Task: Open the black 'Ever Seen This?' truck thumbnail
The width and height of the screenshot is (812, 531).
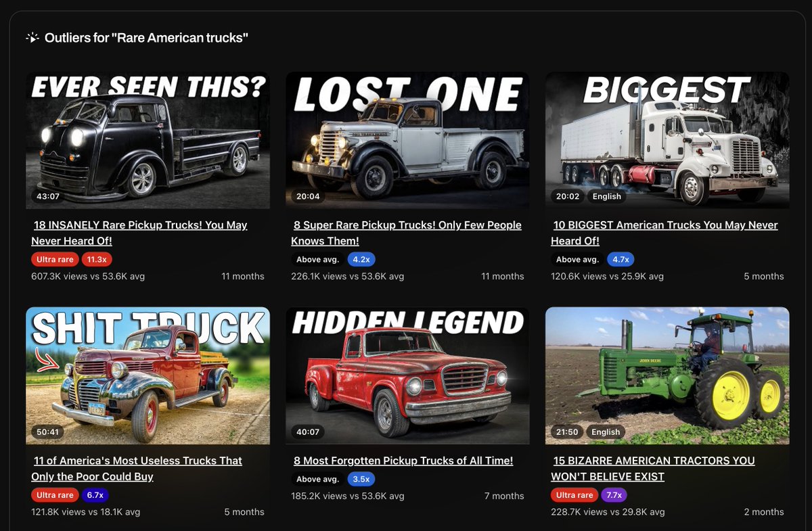Action: click(x=148, y=140)
